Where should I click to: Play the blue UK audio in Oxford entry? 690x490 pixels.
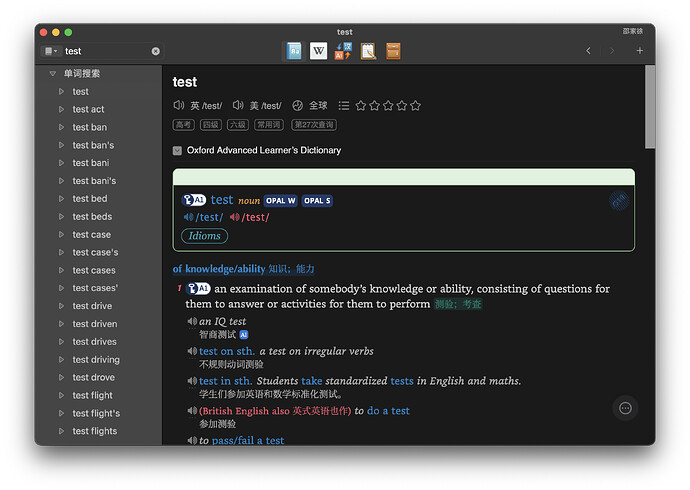click(x=188, y=217)
